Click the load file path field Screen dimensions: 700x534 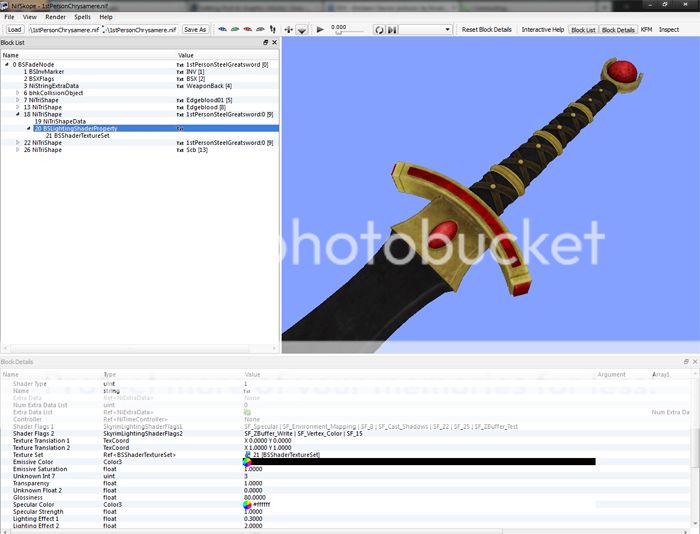coord(63,30)
